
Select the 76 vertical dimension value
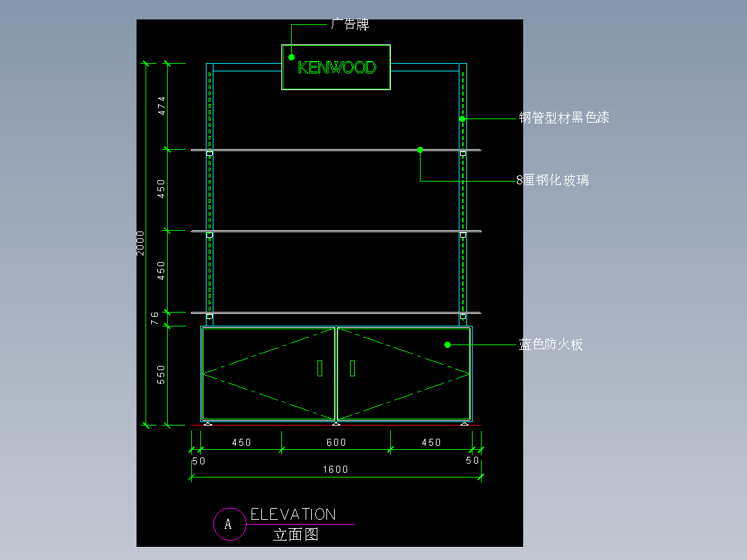click(x=155, y=318)
